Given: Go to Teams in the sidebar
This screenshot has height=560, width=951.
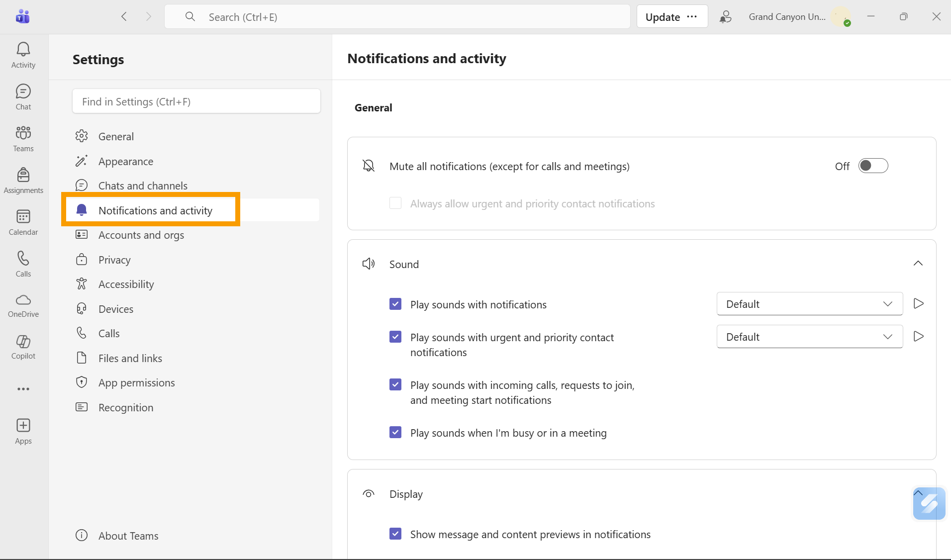Looking at the screenshot, I should coord(23,138).
